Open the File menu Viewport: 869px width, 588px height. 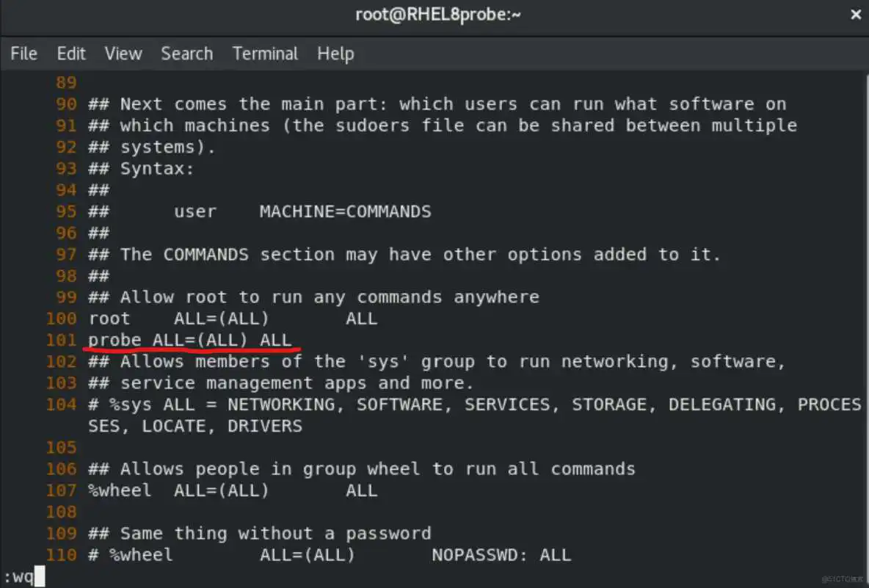click(23, 53)
